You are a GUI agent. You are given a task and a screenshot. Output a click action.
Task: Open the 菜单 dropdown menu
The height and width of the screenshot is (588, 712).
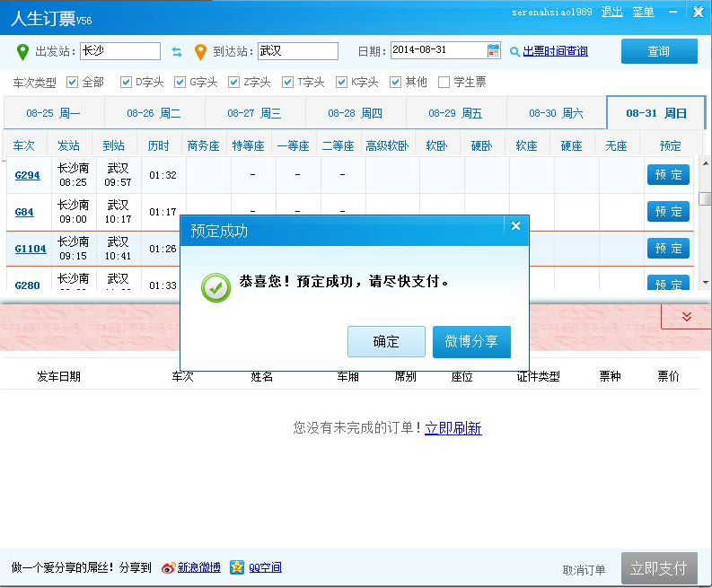pyautogui.click(x=643, y=12)
